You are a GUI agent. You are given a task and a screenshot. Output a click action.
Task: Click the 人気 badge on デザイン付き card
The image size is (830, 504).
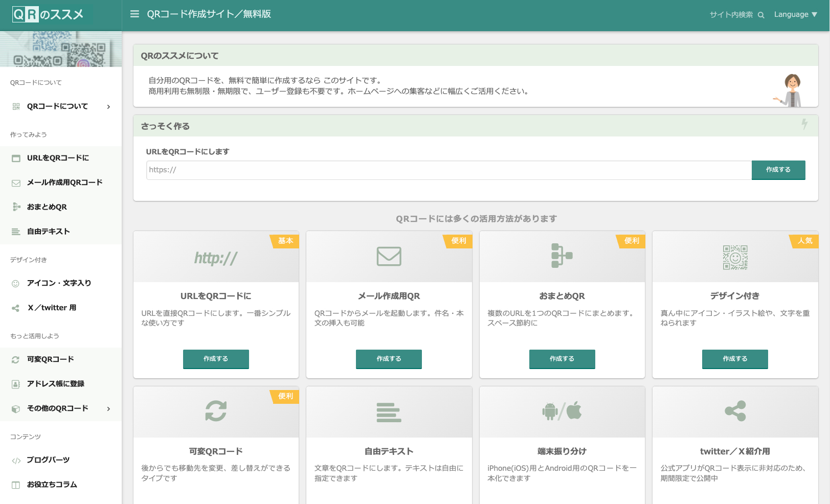pos(804,241)
